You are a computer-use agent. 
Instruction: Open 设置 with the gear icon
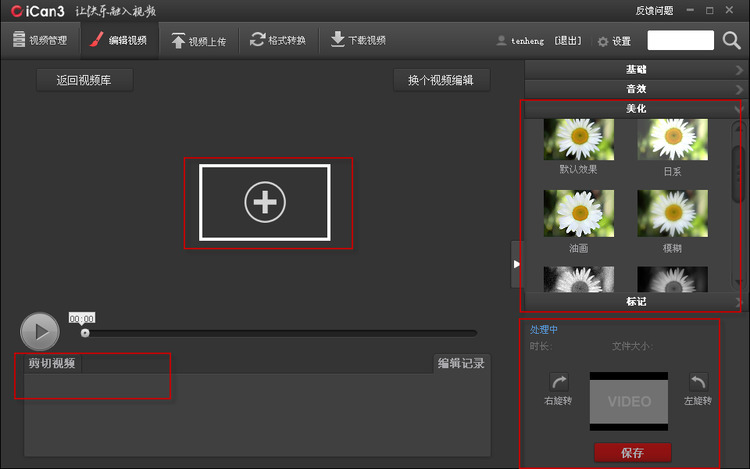click(603, 42)
